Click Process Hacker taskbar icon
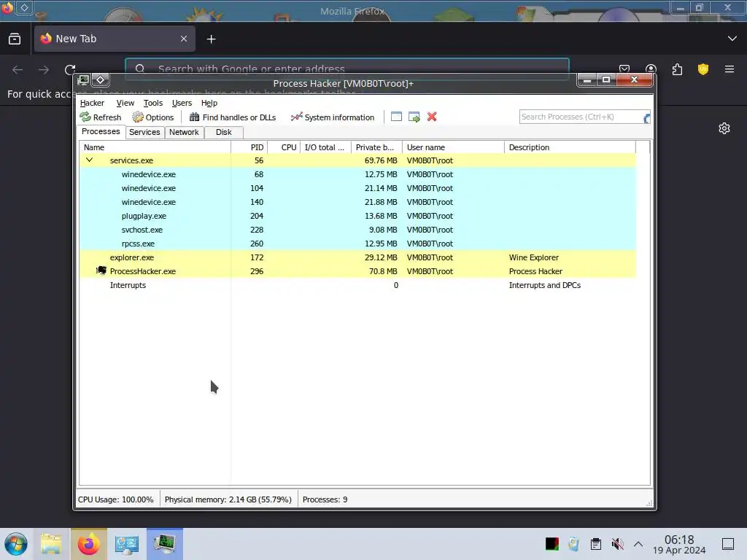747x560 pixels. coord(164,544)
